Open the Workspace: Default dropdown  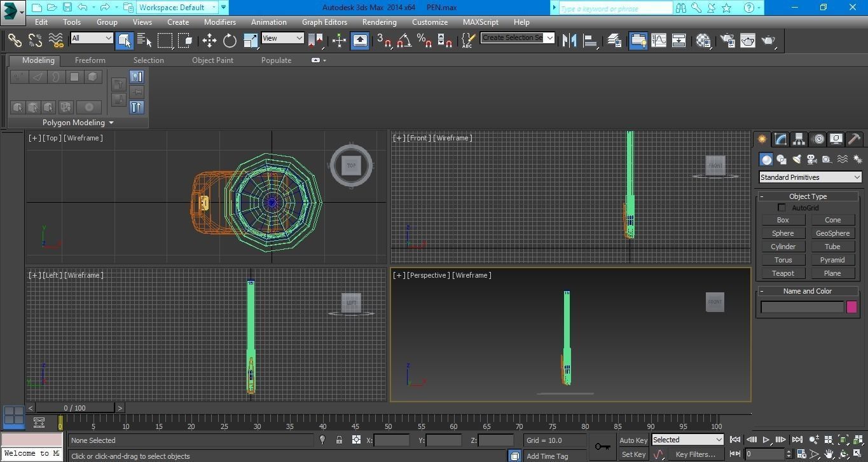pyautogui.click(x=177, y=8)
